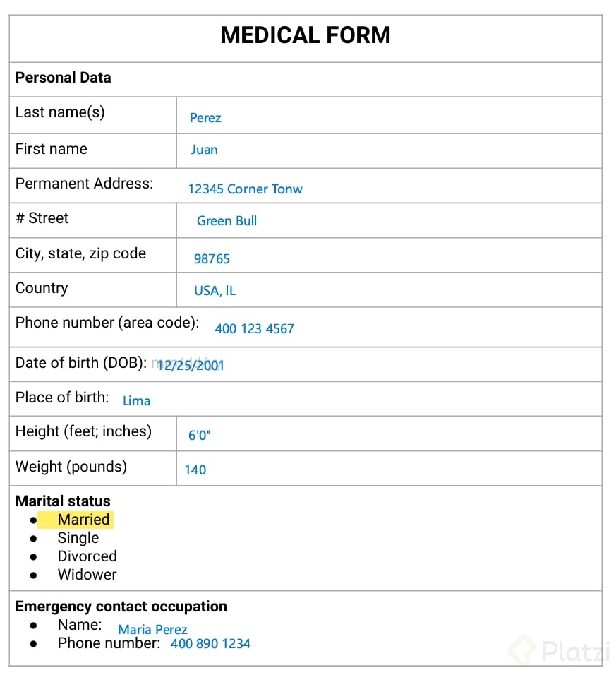Click emergency contact name Maria Perez
The height and width of the screenshot is (675, 616).
152,630
